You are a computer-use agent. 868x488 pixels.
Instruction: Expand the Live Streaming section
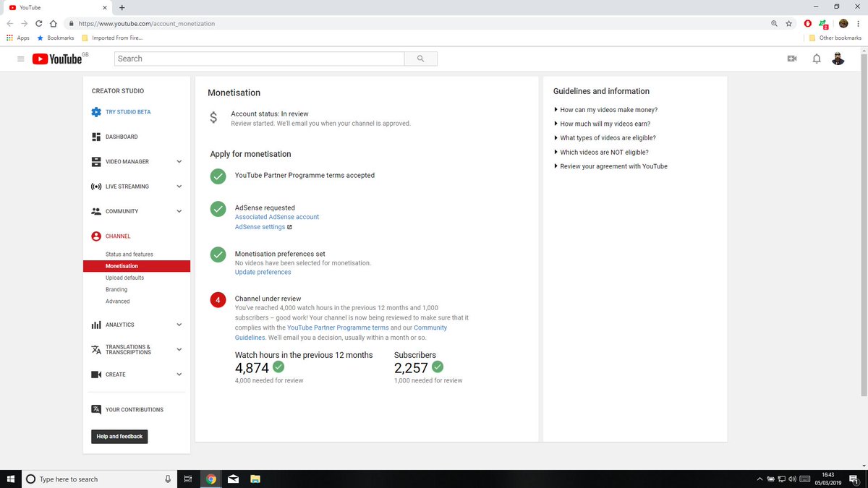179,187
